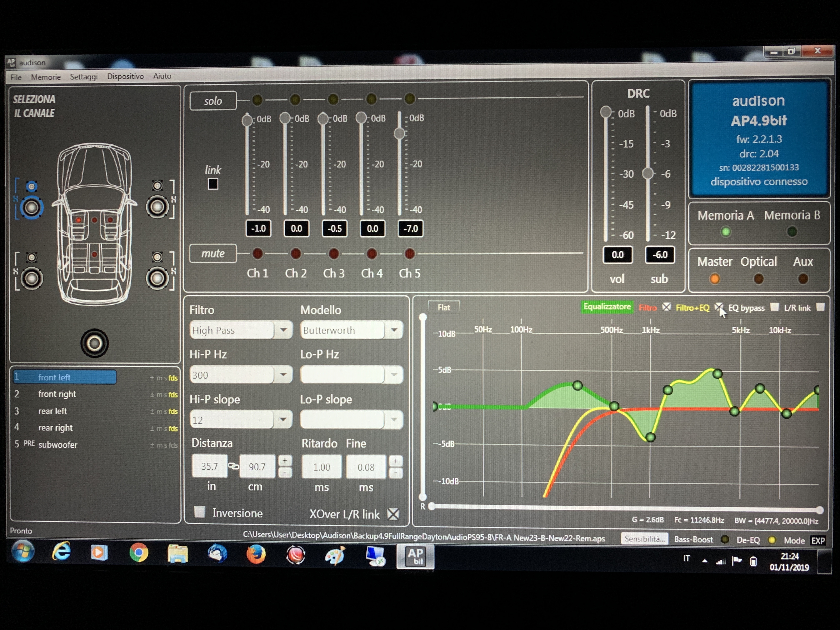This screenshot has height=630, width=840.
Task: Click the distance in/cm link icon
Action: [233, 466]
